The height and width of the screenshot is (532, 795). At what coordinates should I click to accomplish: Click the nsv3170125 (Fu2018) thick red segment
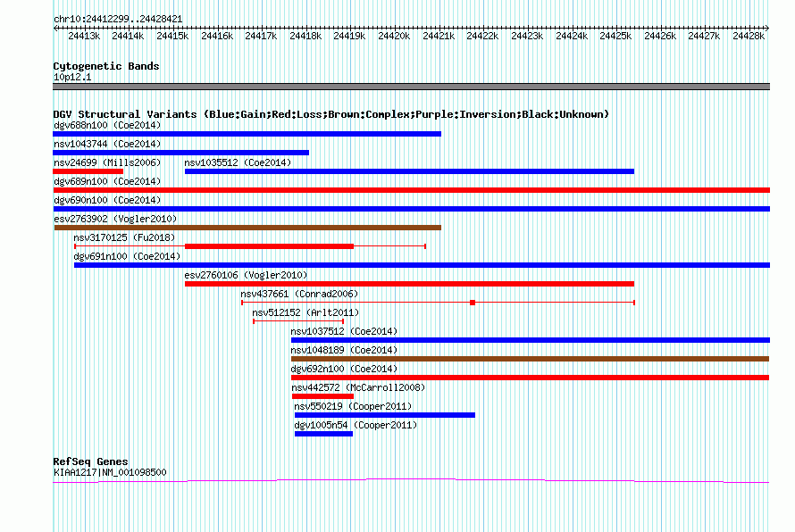269,246
